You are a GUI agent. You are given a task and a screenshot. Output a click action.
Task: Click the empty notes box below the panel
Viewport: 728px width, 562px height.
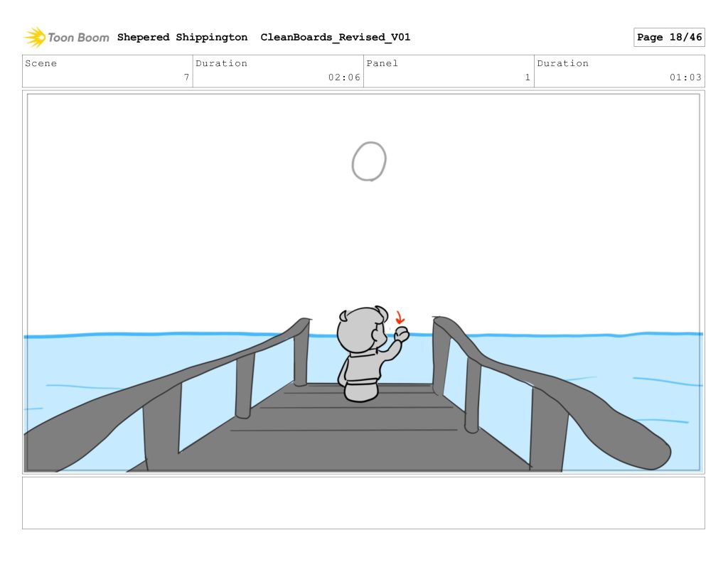click(363, 502)
